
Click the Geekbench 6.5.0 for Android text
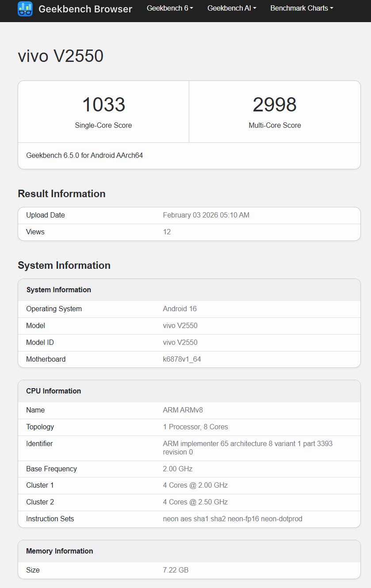pos(84,156)
